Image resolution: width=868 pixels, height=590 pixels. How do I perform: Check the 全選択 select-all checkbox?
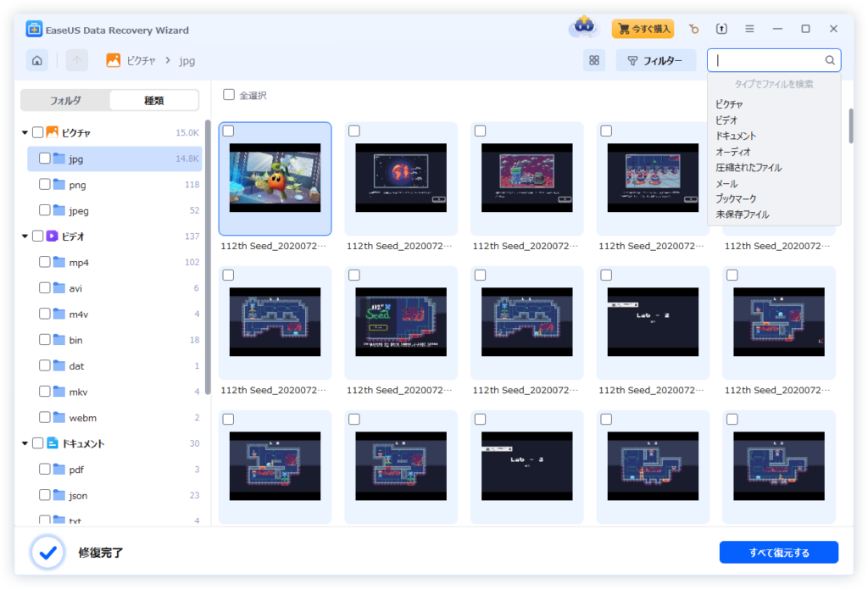coord(229,95)
